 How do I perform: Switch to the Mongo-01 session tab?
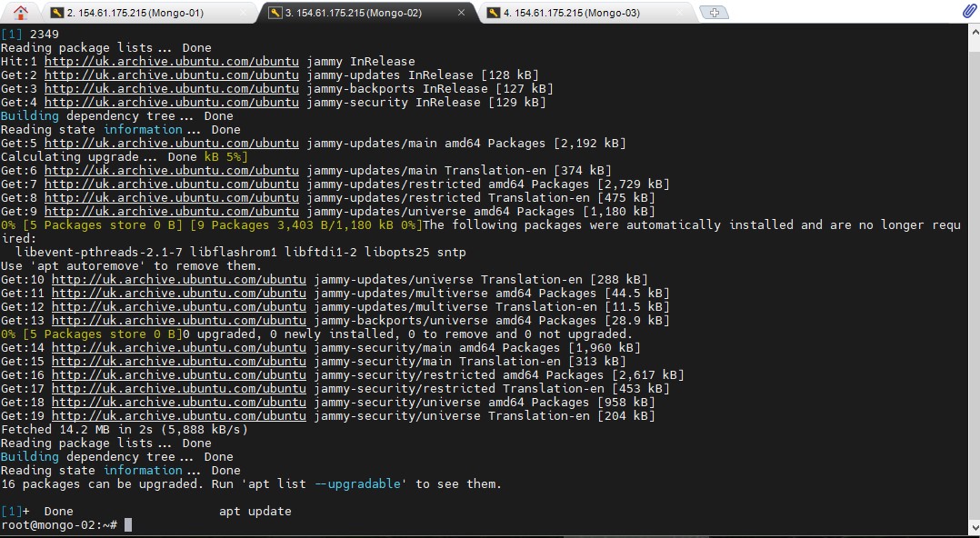(x=135, y=13)
